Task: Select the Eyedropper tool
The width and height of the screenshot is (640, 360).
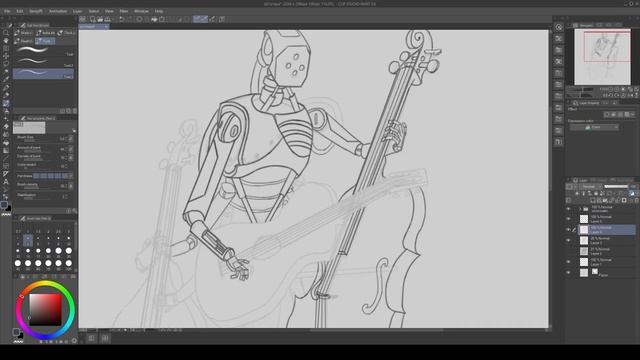Action: pyautogui.click(x=6, y=80)
